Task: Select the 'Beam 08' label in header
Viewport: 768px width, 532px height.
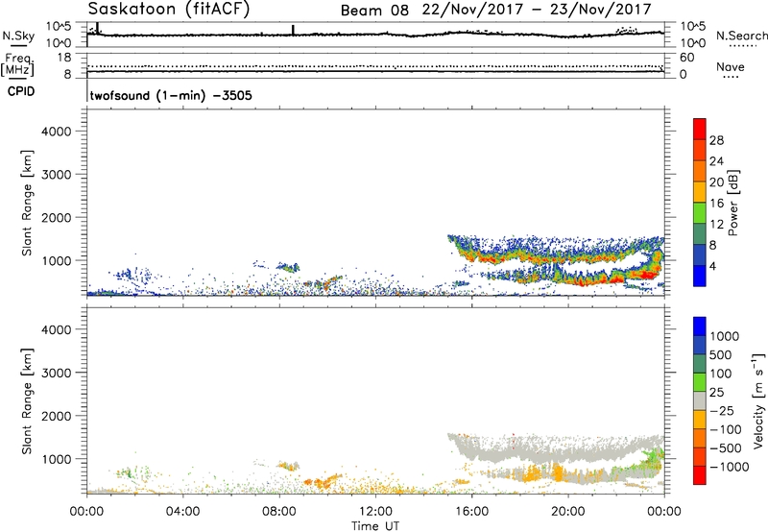Action: (374, 11)
